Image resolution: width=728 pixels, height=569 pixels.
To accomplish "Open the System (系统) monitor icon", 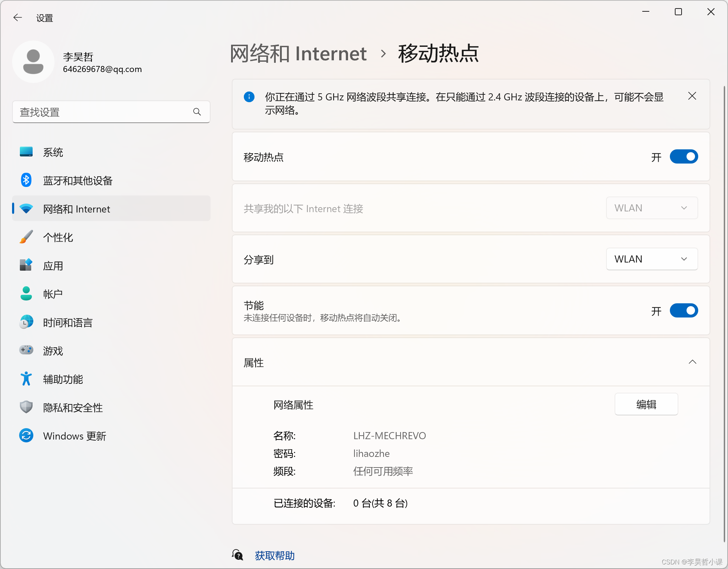I will (x=26, y=152).
